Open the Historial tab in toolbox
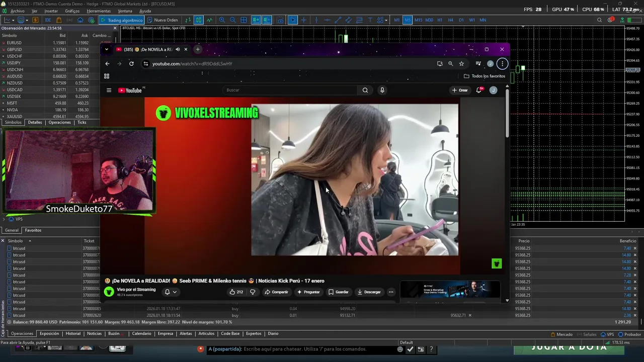 73,333
